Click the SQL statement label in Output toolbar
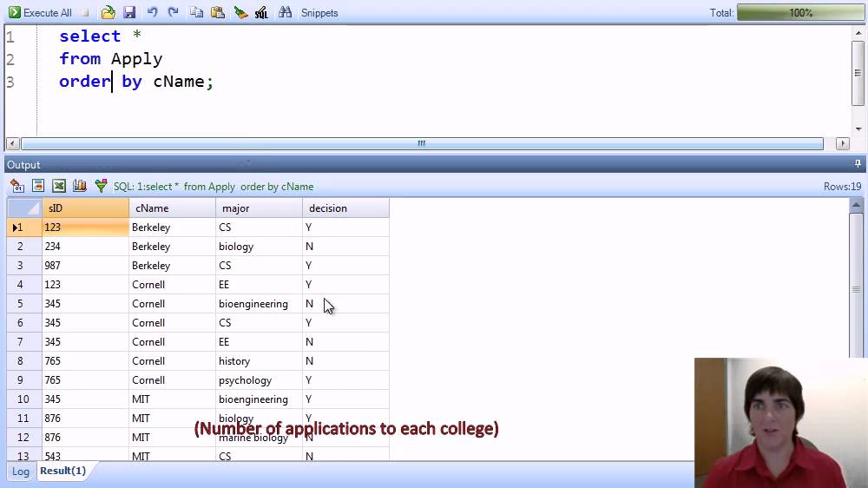 point(214,187)
